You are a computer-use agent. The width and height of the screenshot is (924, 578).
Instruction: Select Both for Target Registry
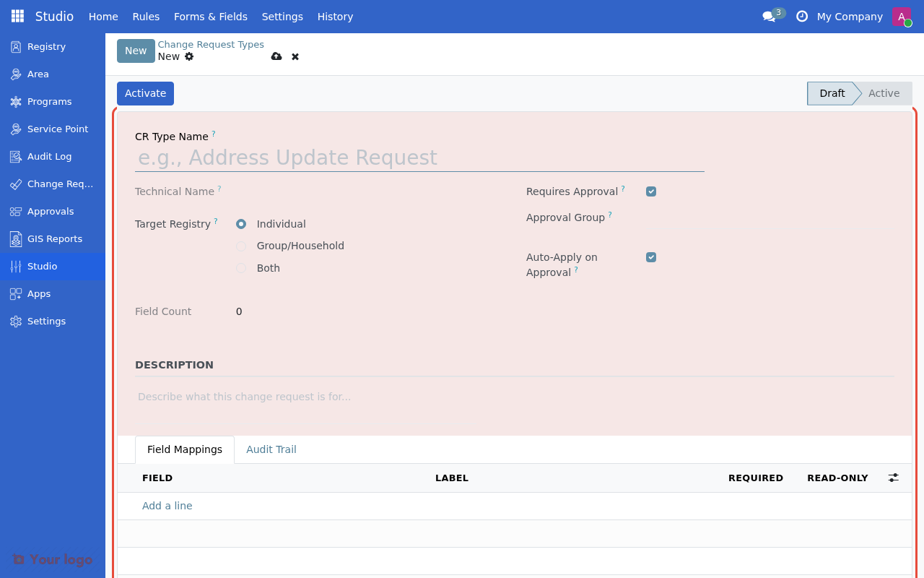click(x=240, y=268)
